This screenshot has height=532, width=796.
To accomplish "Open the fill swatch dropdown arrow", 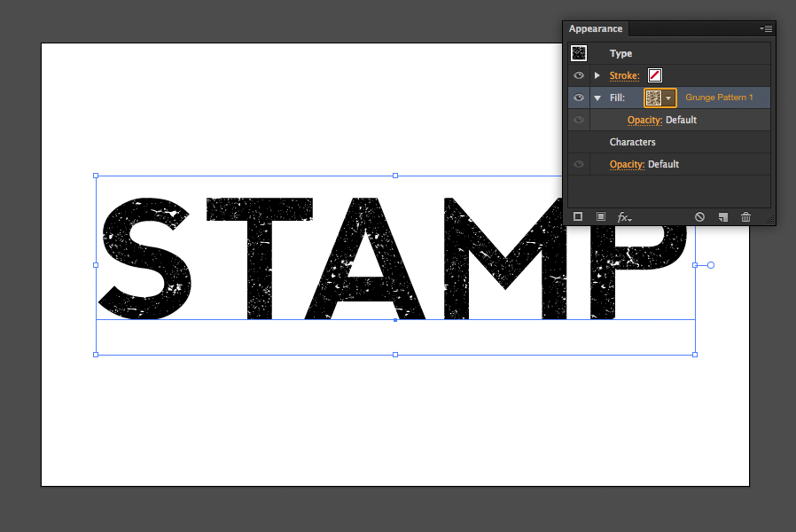I will 668,98.
